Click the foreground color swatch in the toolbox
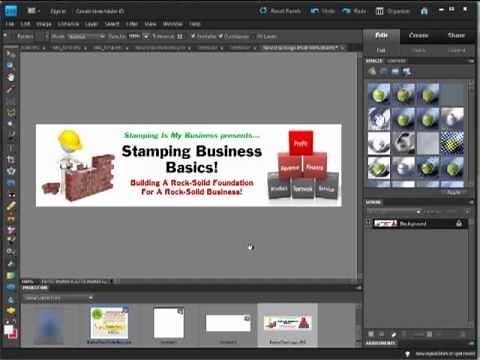Viewport: 480px width, 360px height. [x=8, y=329]
